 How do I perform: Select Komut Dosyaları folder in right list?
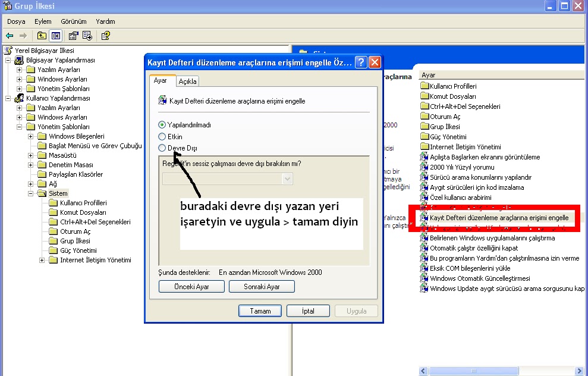(x=448, y=96)
